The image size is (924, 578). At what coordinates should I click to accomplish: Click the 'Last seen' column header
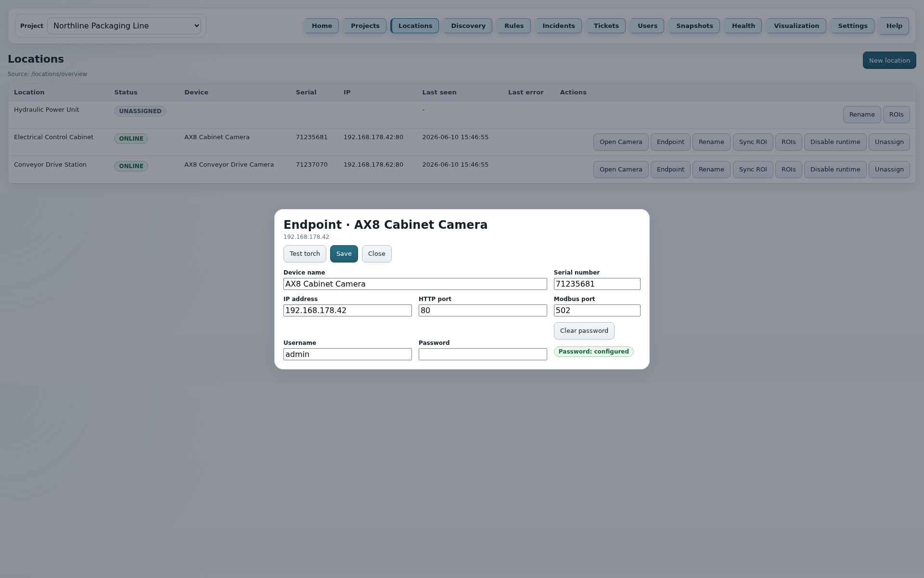tap(439, 92)
